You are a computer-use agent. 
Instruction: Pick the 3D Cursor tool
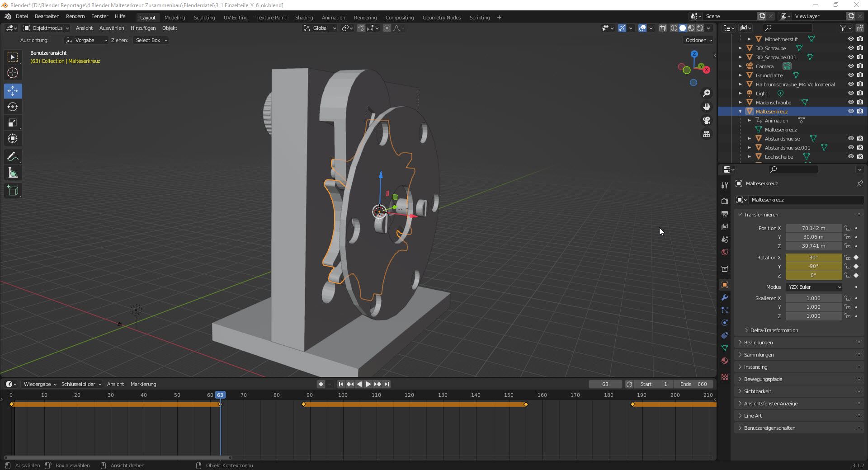tap(13, 73)
